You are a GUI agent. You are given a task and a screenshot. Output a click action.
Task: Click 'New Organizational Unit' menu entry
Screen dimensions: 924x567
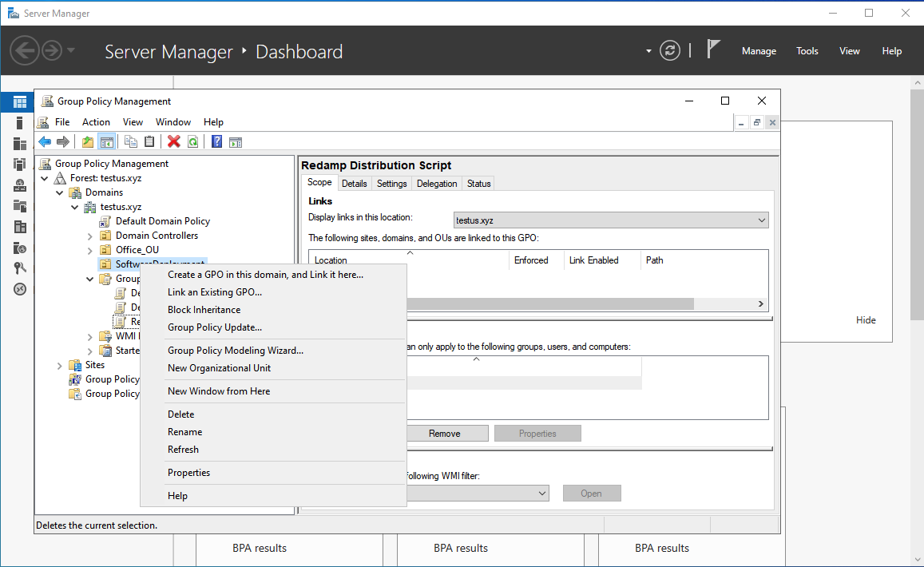219,368
